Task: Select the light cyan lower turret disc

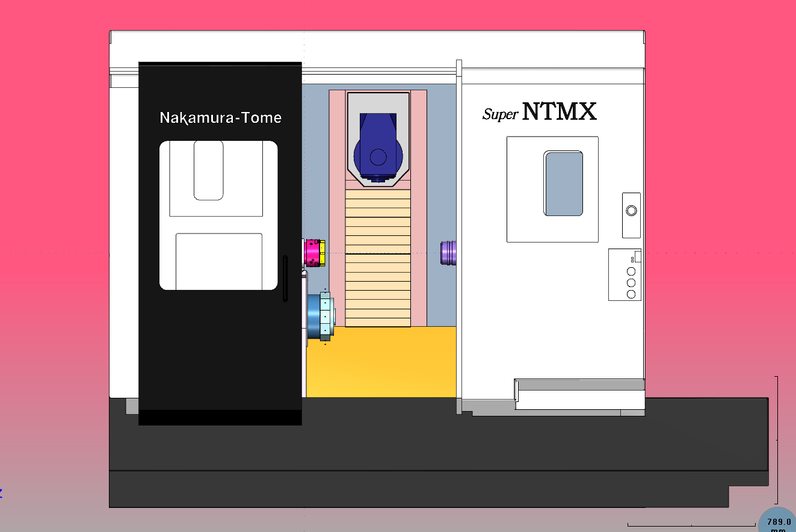Action: coord(325,316)
